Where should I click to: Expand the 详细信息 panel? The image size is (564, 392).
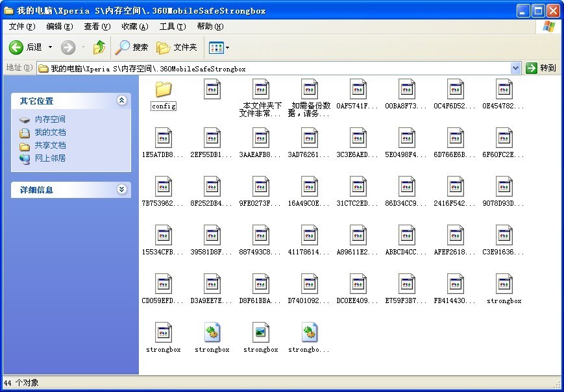point(121,189)
